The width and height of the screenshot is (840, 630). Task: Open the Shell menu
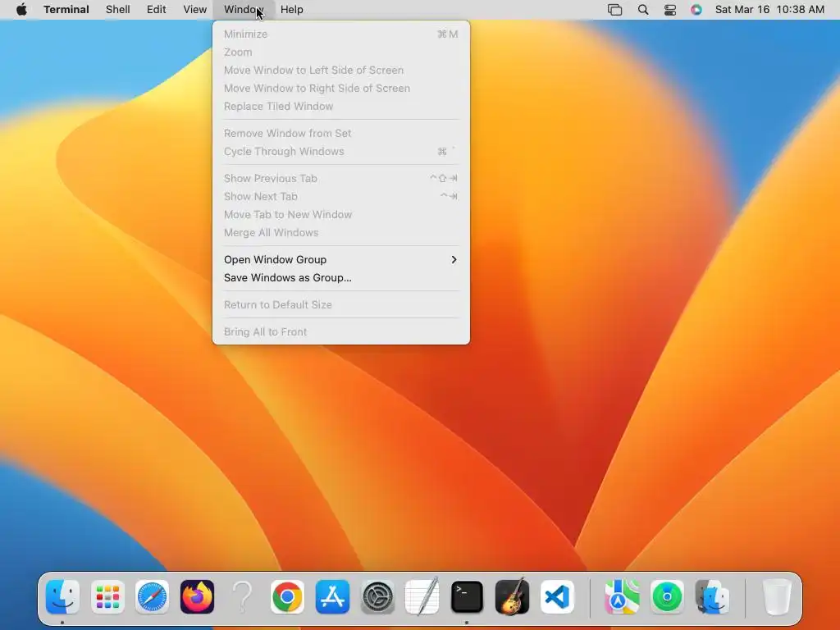point(118,10)
